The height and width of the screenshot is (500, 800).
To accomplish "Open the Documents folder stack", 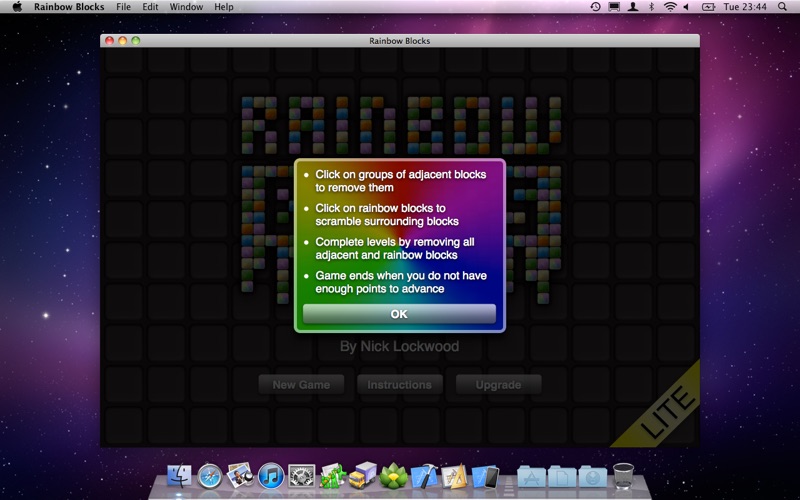I will point(562,477).
